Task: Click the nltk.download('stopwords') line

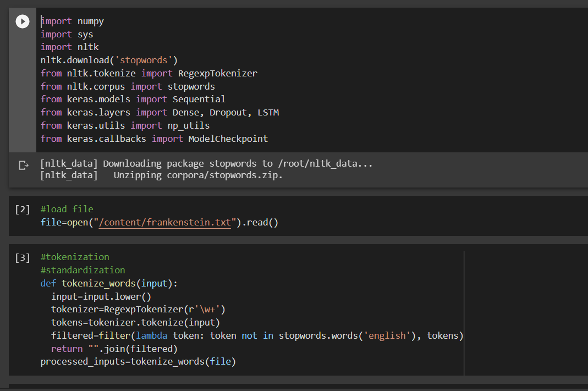Action: click(109, 60)
